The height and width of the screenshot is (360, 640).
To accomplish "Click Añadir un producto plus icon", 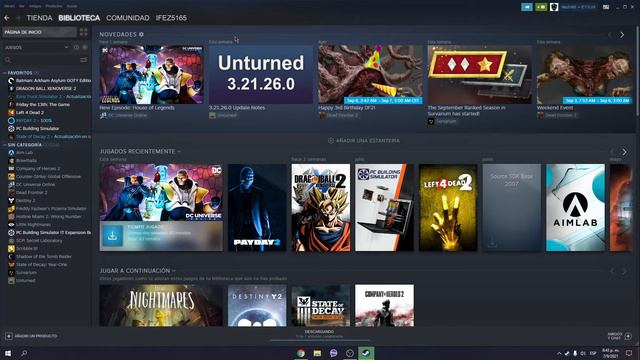I will tap(9, 336).
